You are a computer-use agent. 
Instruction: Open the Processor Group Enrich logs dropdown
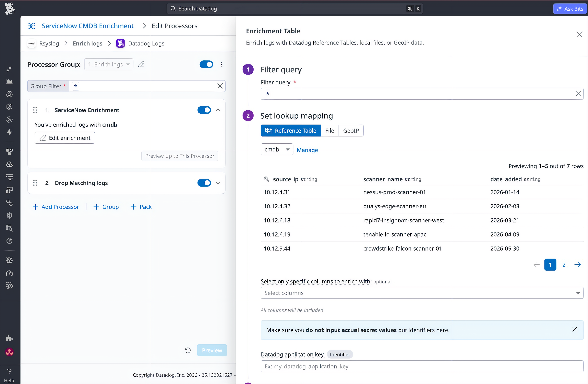click(109, 64)
